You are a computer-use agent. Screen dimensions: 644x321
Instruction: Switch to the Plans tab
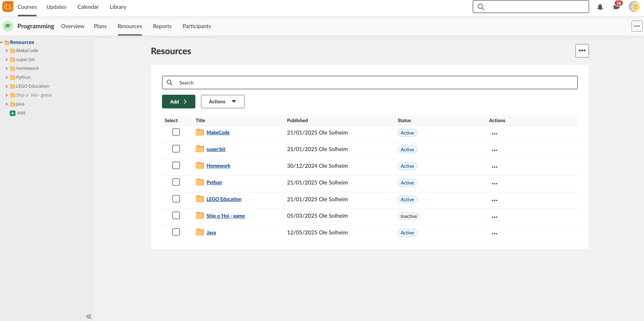pyautogui.click(x=100, y=26)
